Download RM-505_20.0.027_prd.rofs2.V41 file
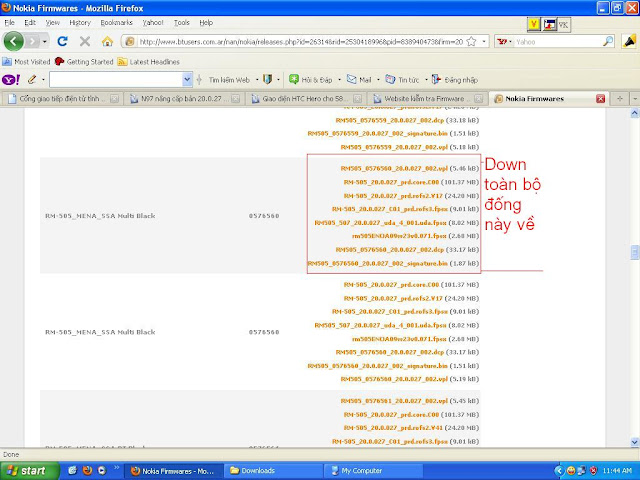Screen dimensions: 640x480 point(393,428)
